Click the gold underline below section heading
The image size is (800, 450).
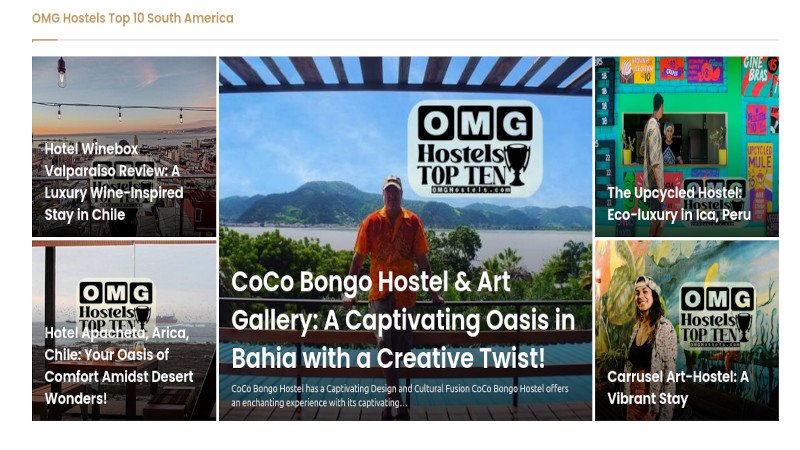45,39
